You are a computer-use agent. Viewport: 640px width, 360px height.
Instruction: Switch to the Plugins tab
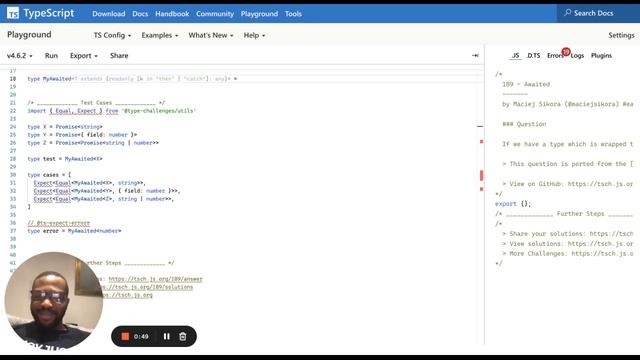(x=601, y=56)
